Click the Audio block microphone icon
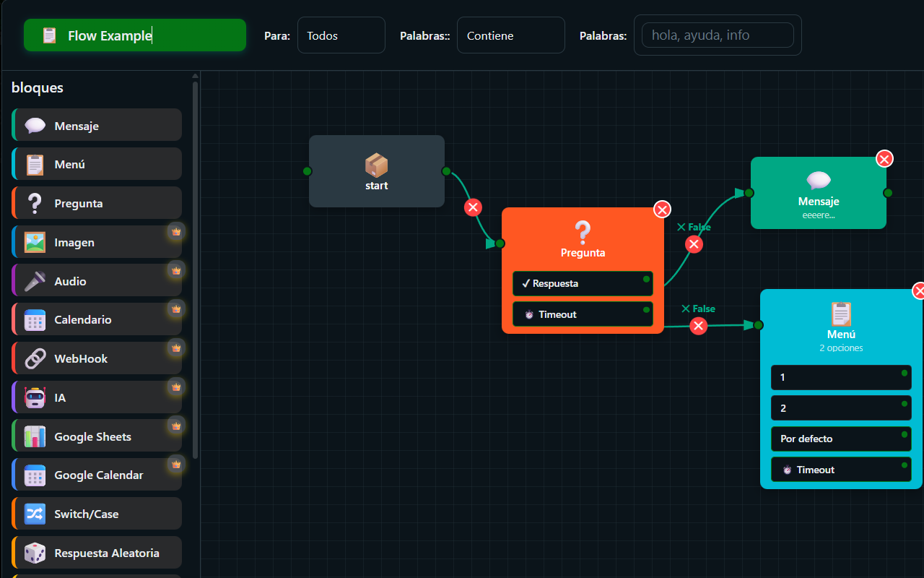The width and height of the screenshot is (924, 578). coord(35,281)
